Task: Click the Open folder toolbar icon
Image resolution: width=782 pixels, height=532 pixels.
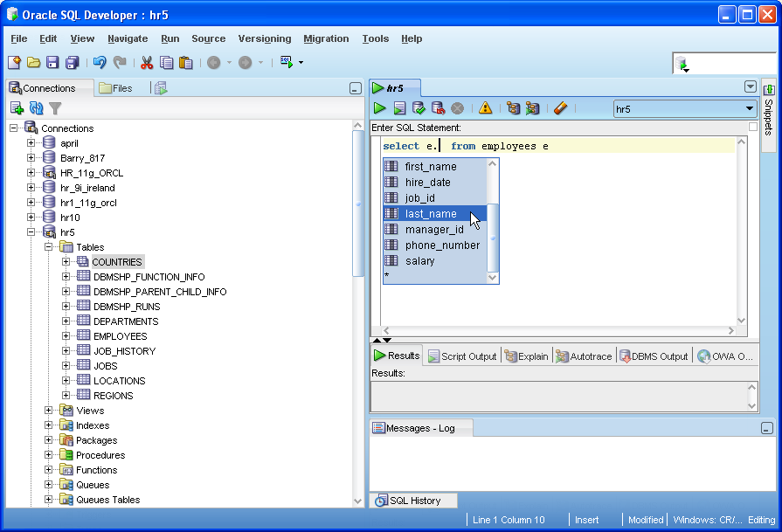Action: pyautogui.click(x=33, y=62)
